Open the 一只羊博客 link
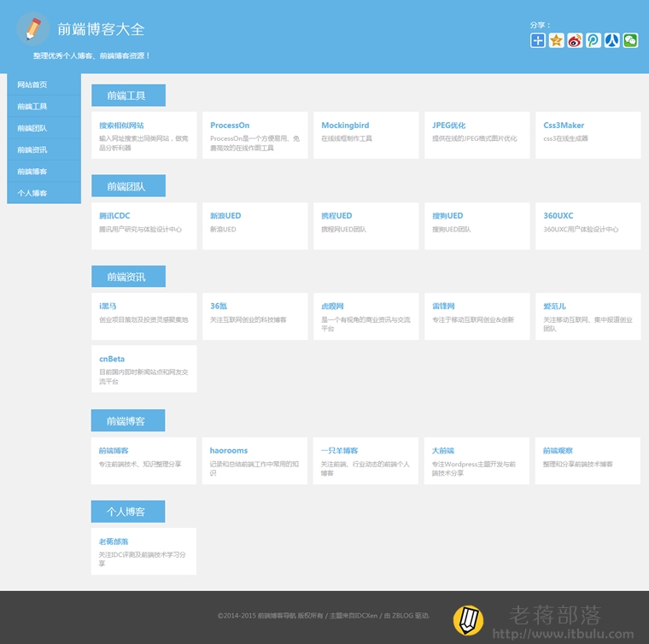The width and height of the screenshot is (649, 644). tap(339, 450)
